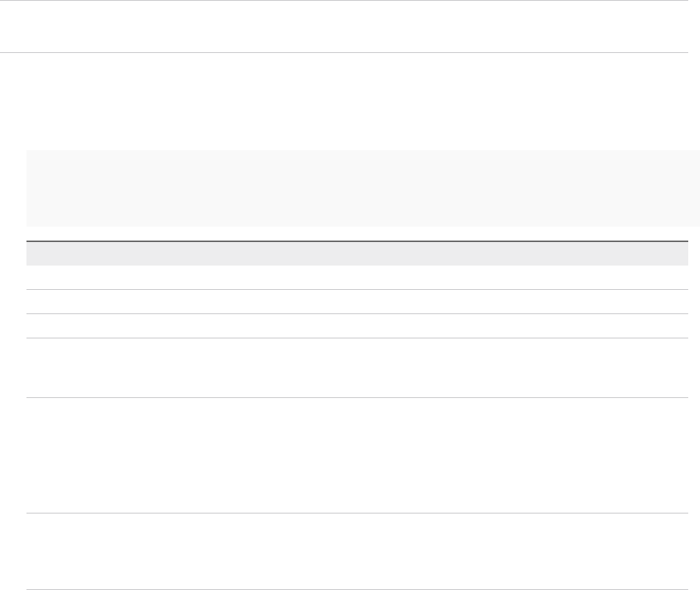700x590 pixels.
Task: Click the fourth table row
Action: (x=357, y=368)
